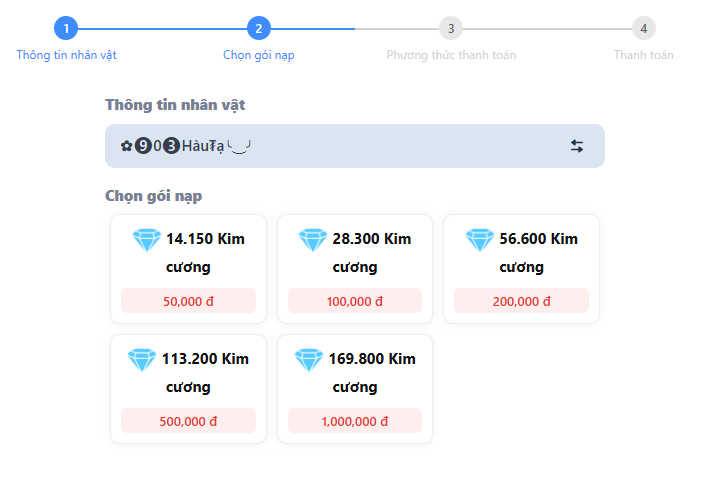Click the Thông tin nhân vật section heading

click(x=175, y=105)
